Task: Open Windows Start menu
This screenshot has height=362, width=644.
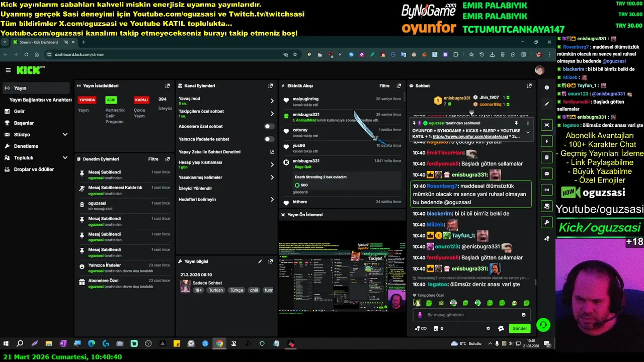Action: tap(6, 344)
